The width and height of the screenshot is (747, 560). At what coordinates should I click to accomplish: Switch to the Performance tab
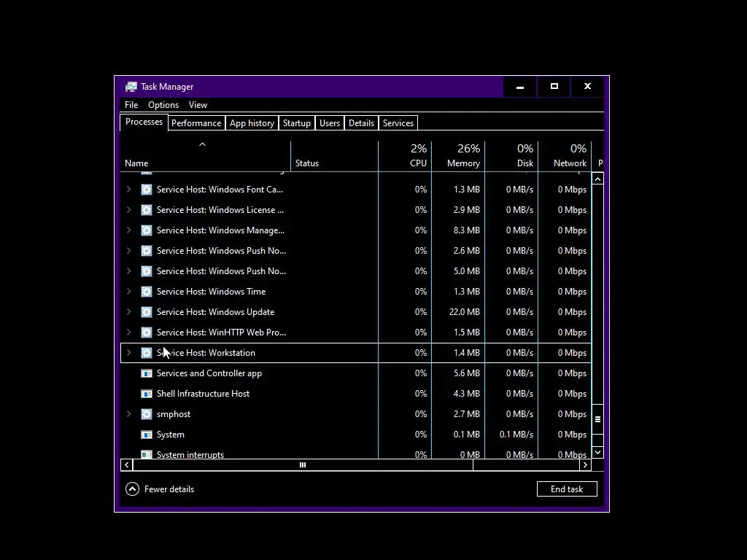point(196,122)
